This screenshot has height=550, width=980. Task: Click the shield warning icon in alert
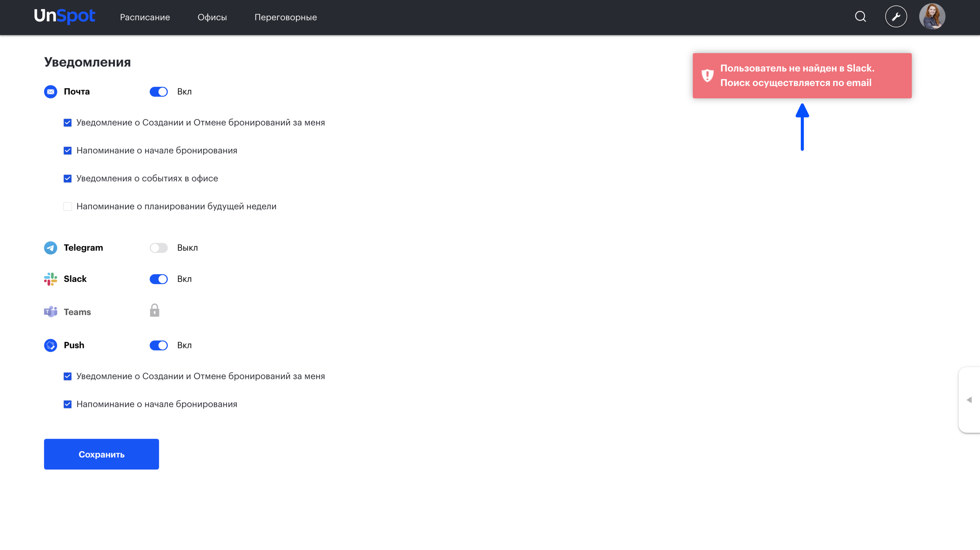point(707,75)
